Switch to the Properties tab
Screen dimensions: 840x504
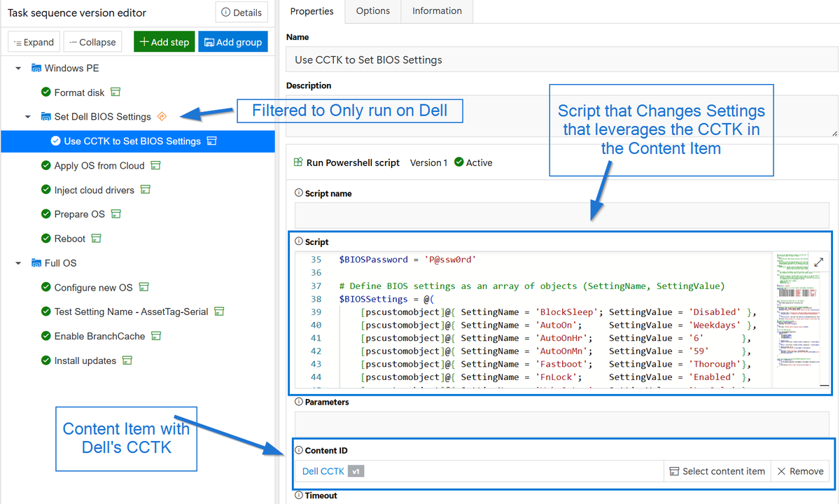pyautogui.click(x=312, y=11)
